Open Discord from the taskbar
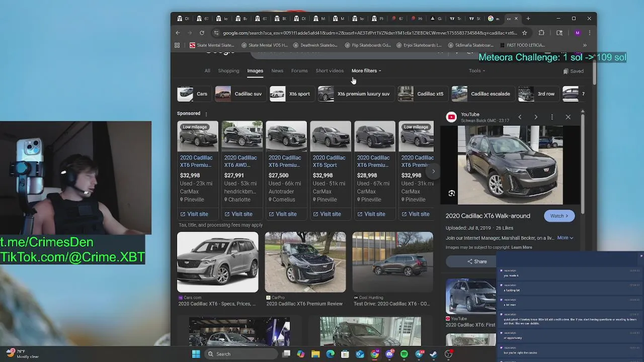644x362 pixels. [389, 354]
